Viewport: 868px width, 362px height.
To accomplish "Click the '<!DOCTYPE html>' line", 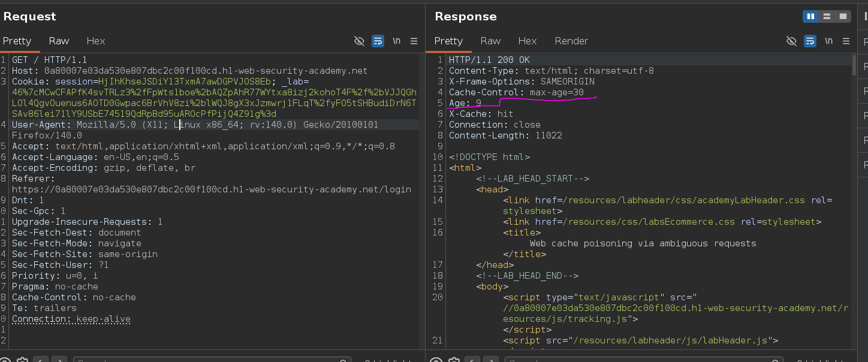I will pos(489,157).
